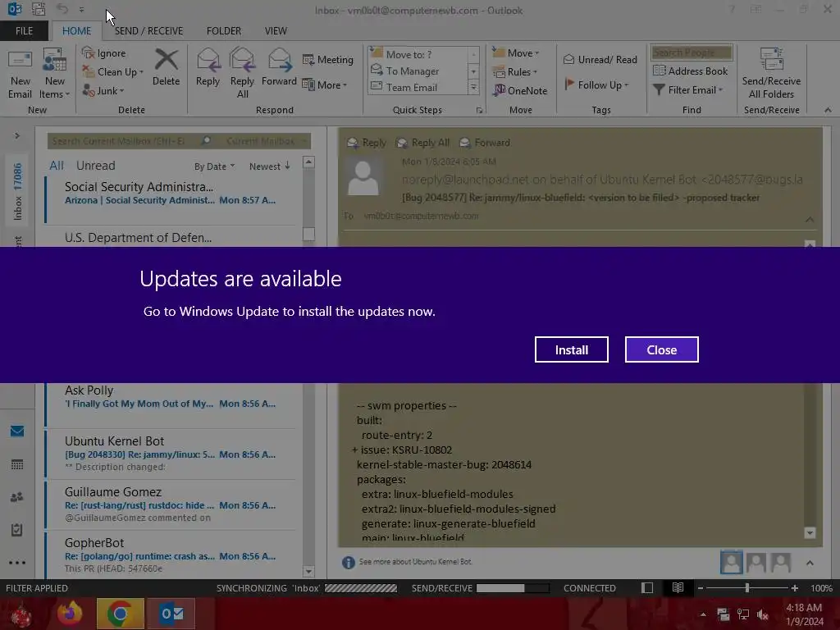Open the Follow Up flag menu
The width and height of the screenshot is (840, 630).
[x=596, y=84]
